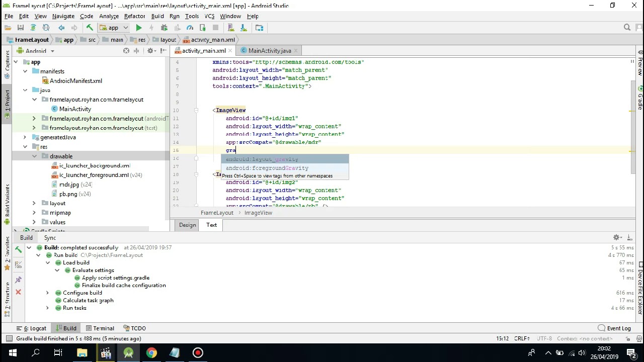Select AndroidManifest.xml in project tree
The image size is (644, 362).
[x=75, y=80]
